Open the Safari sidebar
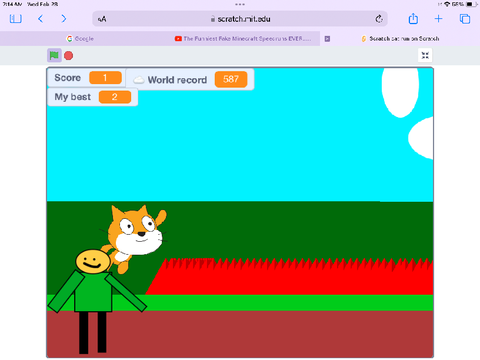The height and width of the screenshot is (360, 480). pos(16,19)
